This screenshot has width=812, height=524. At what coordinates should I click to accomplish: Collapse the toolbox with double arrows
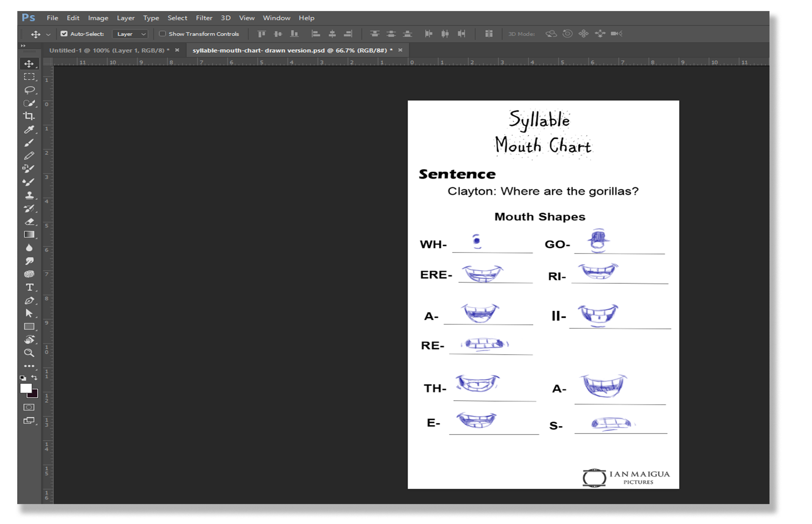coord(23,46)
